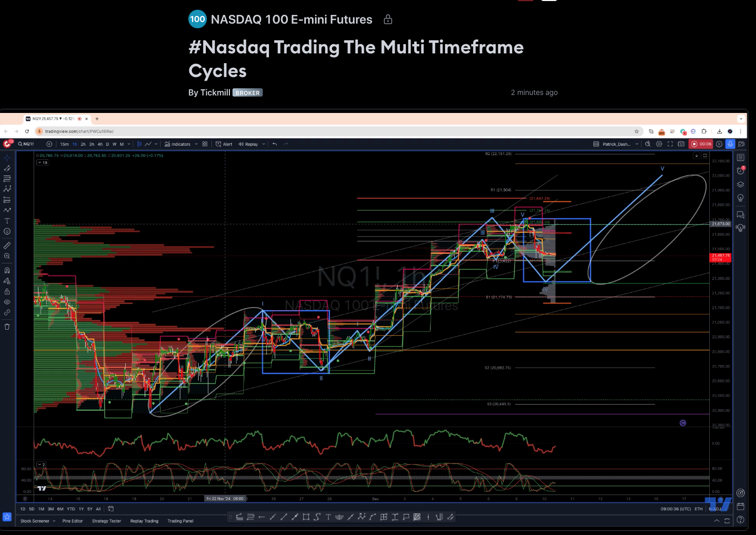
Task: Open the Trading Panel tab
Action: pos(181,521)
